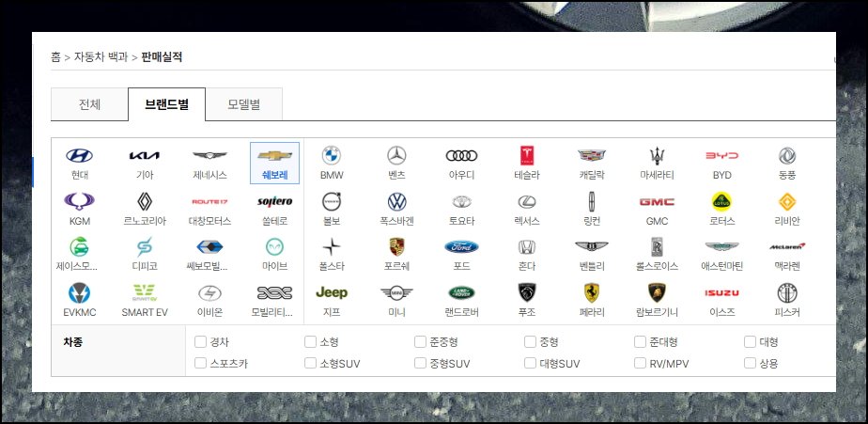This screenshot has height=424, width=868.
Task: Select the Toyota (토요타) brand logo
Action: [461, 201]
